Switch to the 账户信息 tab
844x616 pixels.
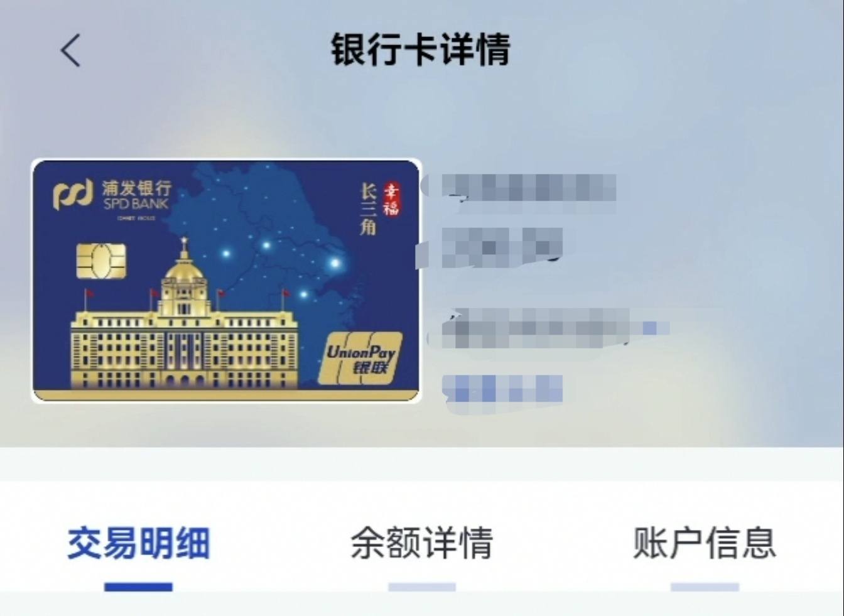point(705,543)
